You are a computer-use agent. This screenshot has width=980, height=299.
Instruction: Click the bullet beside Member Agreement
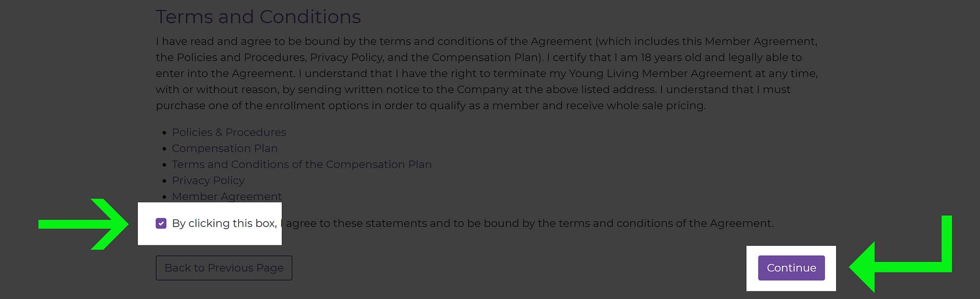(164, 197)
